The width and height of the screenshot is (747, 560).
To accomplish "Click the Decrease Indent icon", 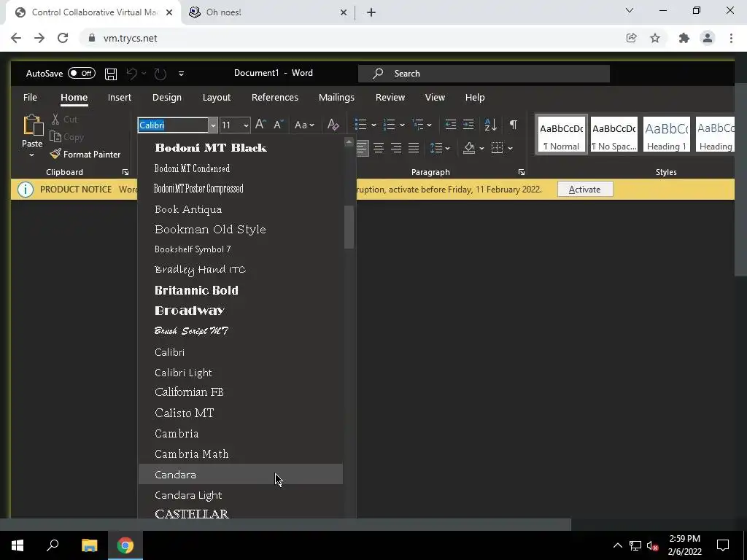I will [451, 125].
